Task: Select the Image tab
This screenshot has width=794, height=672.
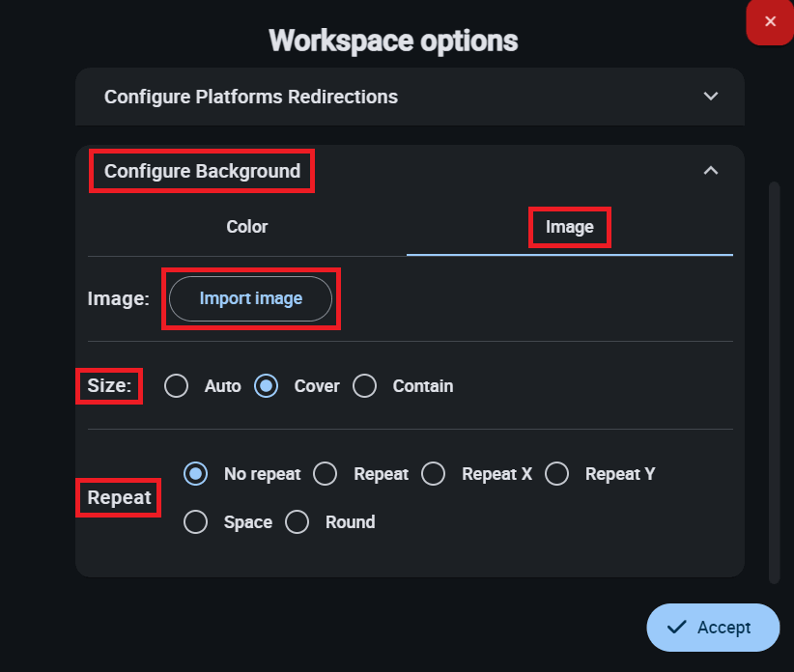Action: tap(570, 228)
